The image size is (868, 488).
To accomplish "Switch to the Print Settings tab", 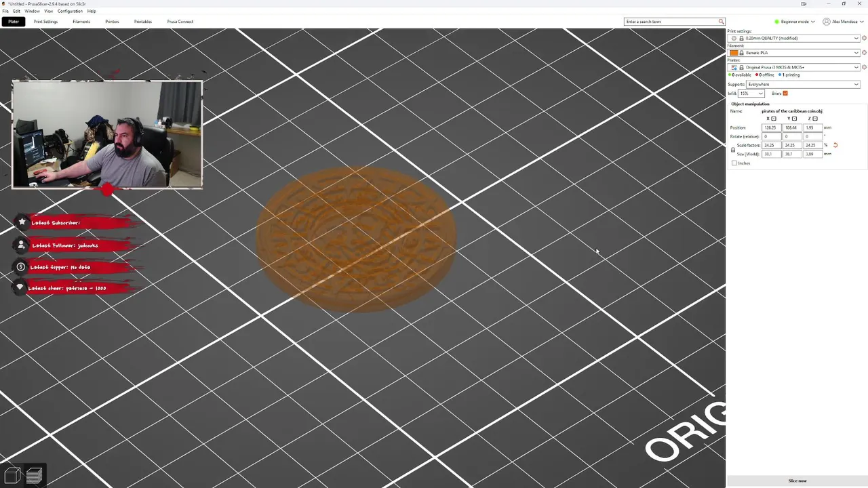I will click(45, 22).
